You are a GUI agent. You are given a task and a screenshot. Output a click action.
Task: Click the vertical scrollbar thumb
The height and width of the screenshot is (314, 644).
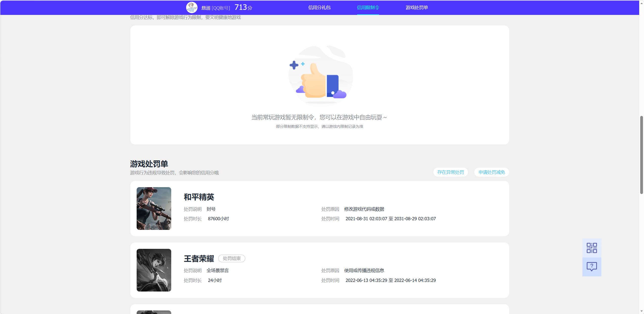coord(641,155)
